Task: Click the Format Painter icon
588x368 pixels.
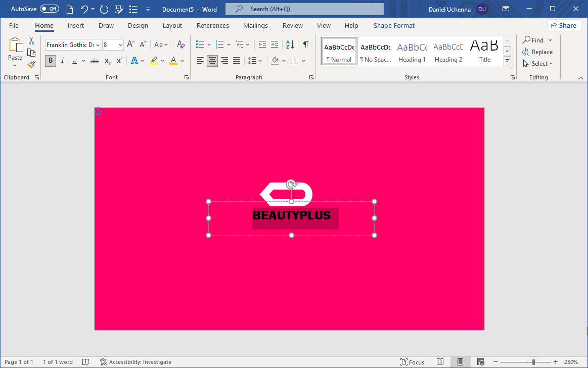Action: click(x=31, y=64)
